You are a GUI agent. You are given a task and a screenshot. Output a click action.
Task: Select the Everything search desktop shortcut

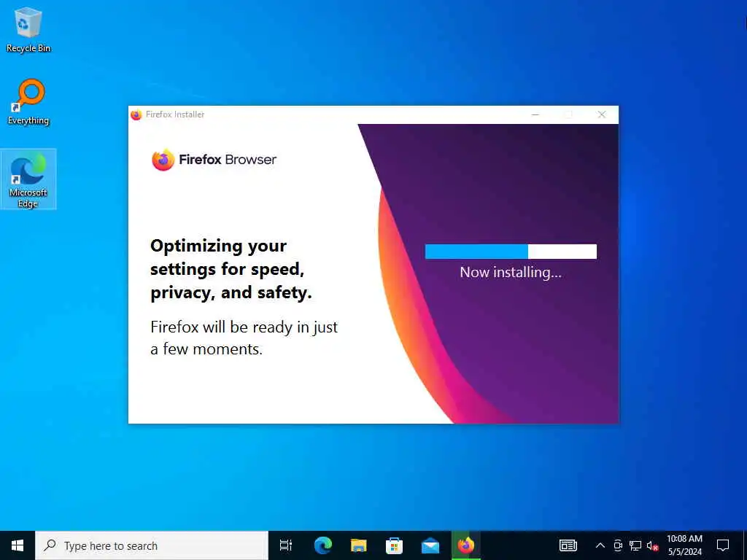28,102
